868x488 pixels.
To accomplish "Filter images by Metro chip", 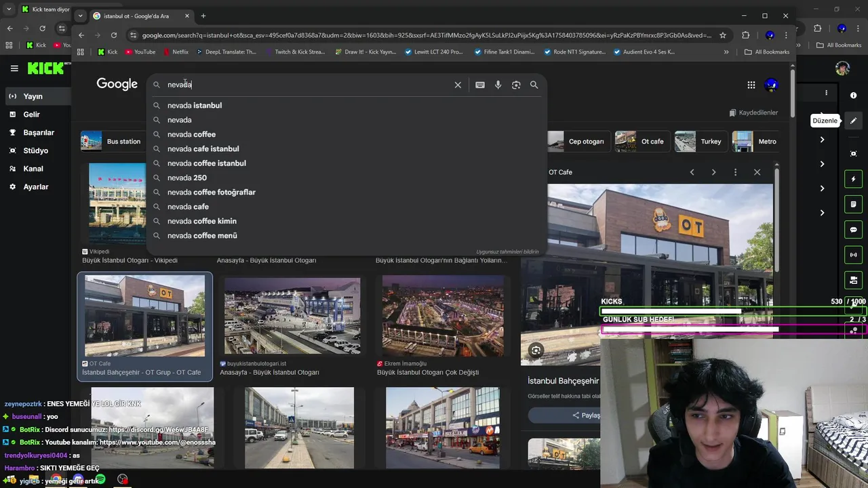I will click(x=755, y=142).
